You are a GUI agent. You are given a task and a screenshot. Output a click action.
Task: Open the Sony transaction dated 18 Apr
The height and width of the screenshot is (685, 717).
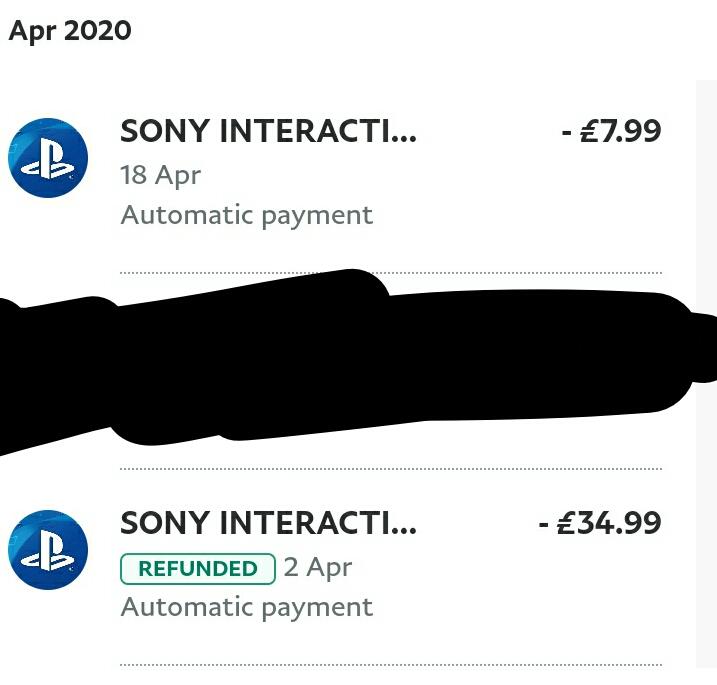point(268,132)
